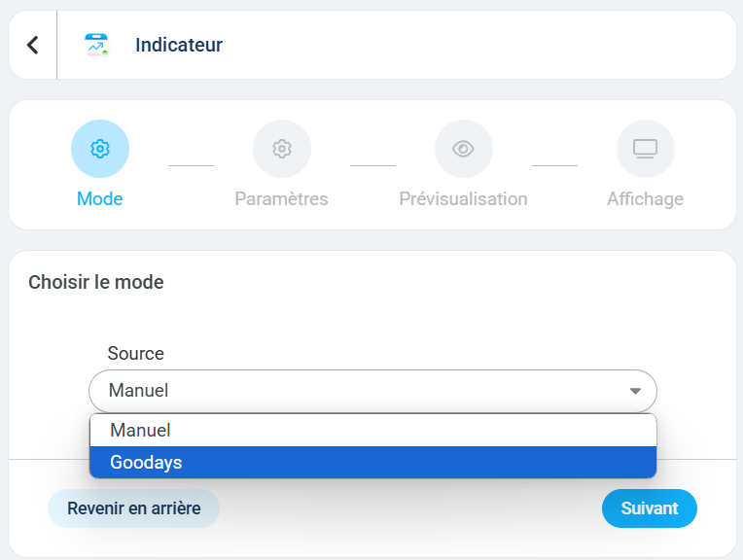Click the Suivant button
Viewport: 743px width, 560px height.
coord(650,508)
